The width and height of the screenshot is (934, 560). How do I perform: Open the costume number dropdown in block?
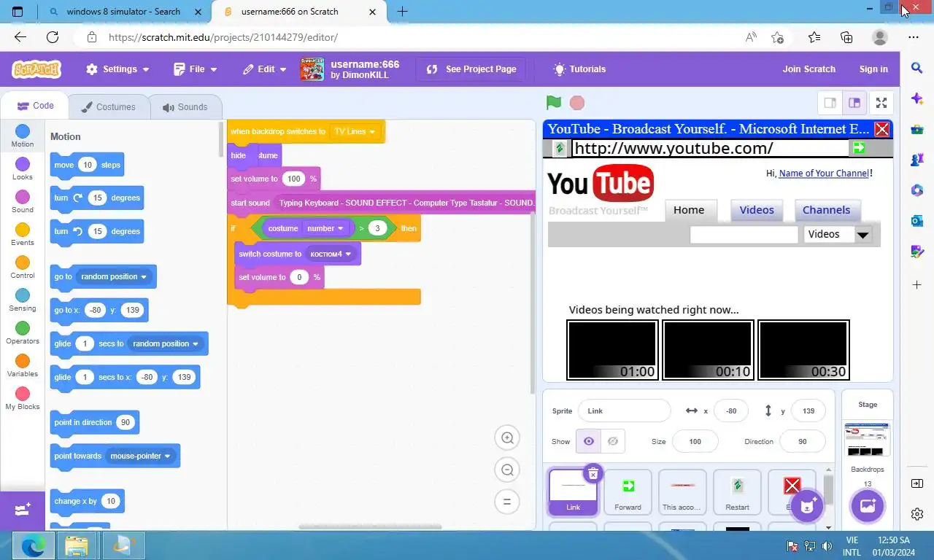click(325, 228)
